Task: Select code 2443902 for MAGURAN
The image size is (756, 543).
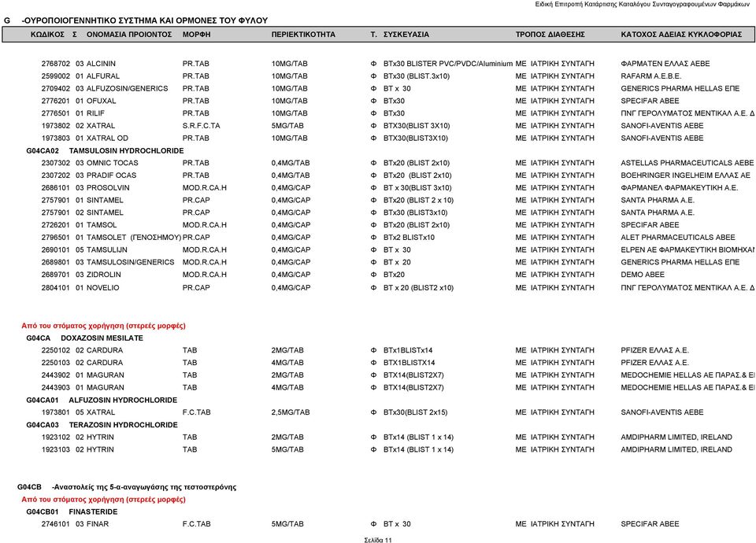Action: [x=55, y=375]
